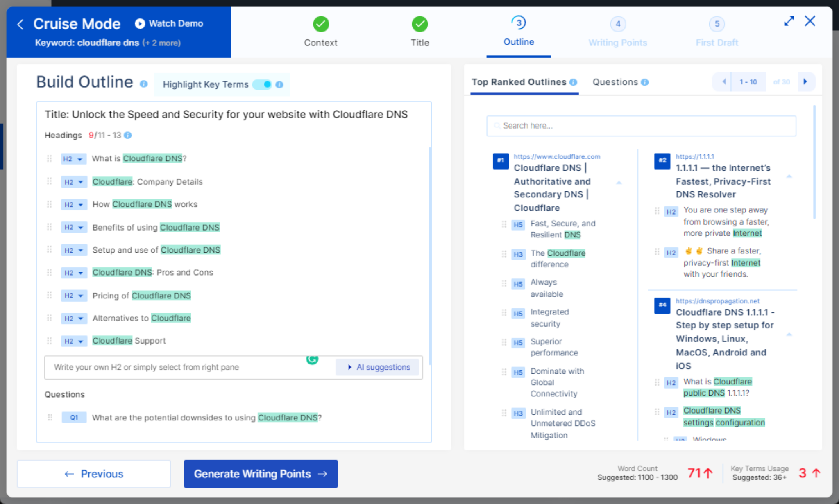Screen dimensions: 839x504
Task: Click the #1 rank badge for cloudflare.com
Action: pyautogui.click(x=501, y=161)
